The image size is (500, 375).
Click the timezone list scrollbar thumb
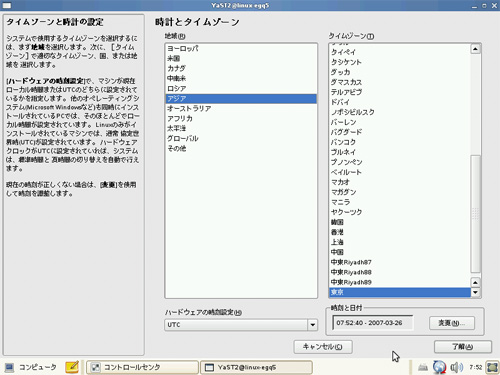tap(475, 213)
